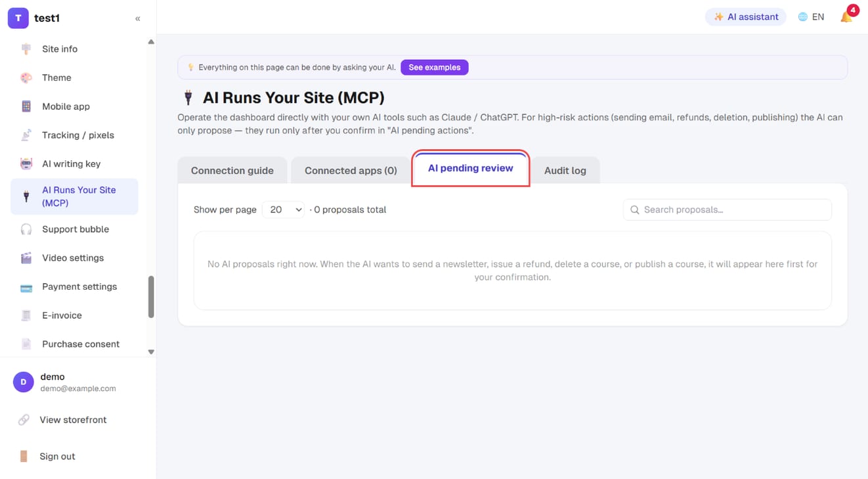The image size is (868, 479).
Task: Click the Site info sidebar icon
Action: (x=26, y=49)
